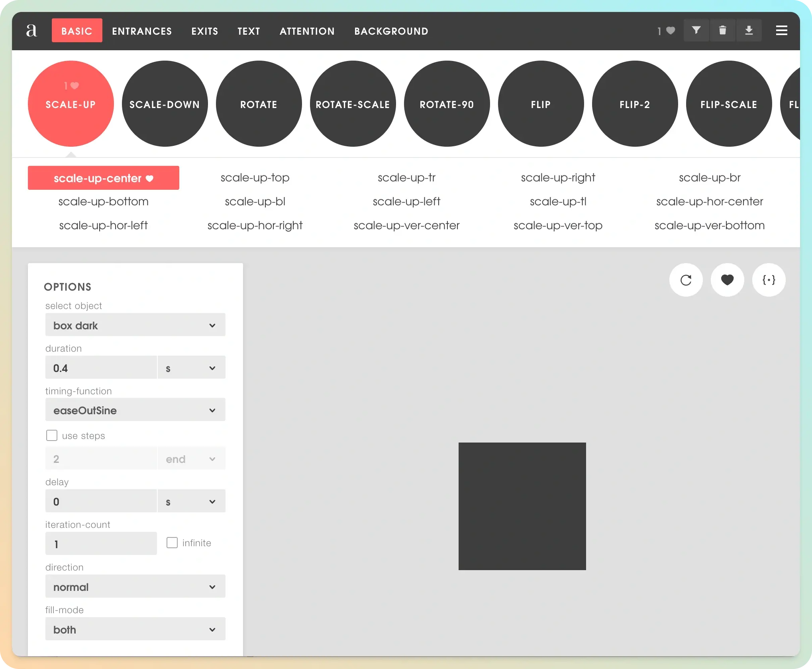The height and width of the screenshot is (669, 812).
Task: Open the favorites filter funnel icon
Action: pyautogui.click(x=696, y=30)
